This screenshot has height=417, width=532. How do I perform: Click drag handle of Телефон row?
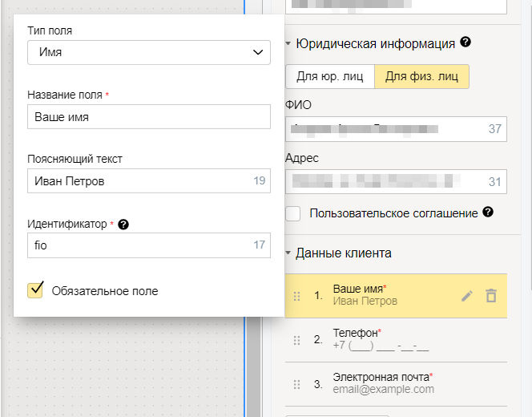296,339
